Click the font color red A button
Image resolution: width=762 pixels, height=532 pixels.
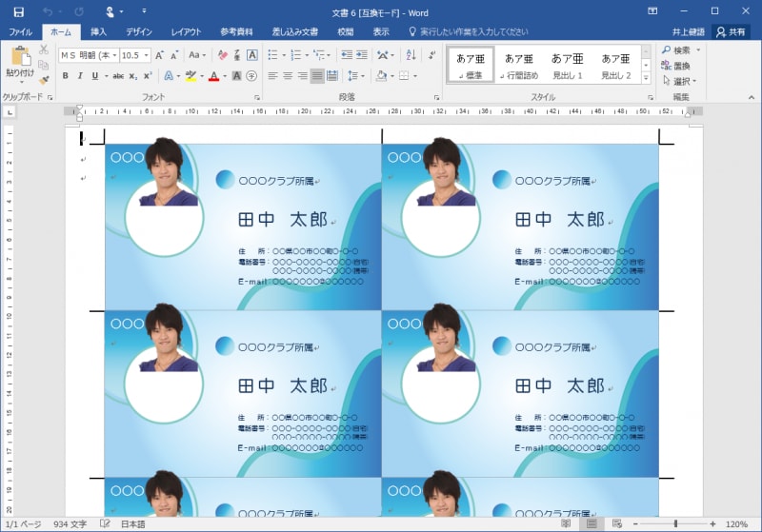pos(213,76)
